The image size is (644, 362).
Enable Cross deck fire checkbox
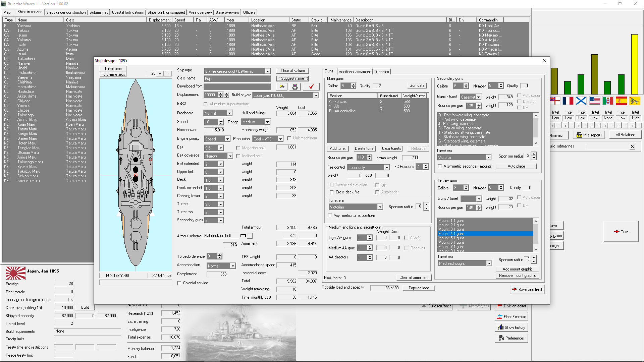click(x=332, y=192)
